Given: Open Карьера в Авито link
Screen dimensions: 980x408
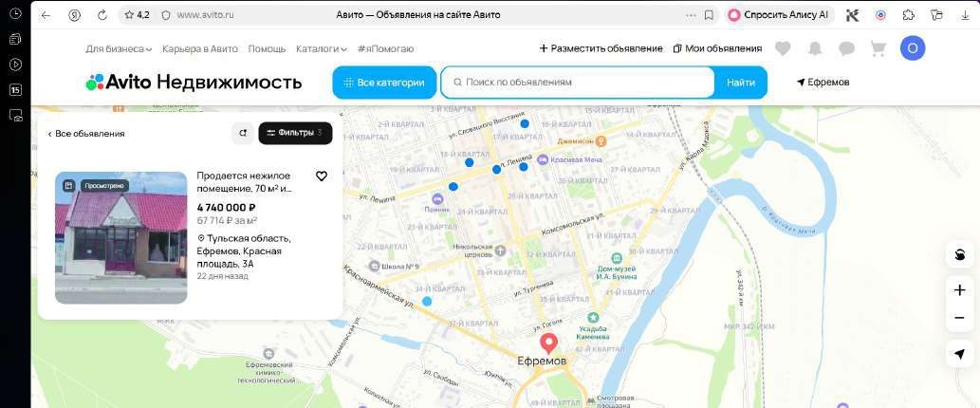Looking at the screenshot, I should pyautogui.click(x=200, y=48).
